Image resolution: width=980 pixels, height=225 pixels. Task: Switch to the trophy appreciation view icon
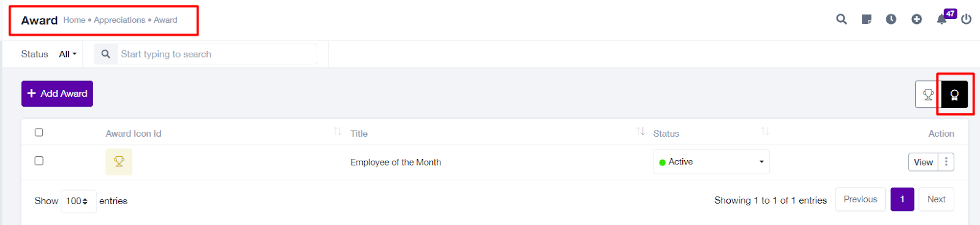928,94
